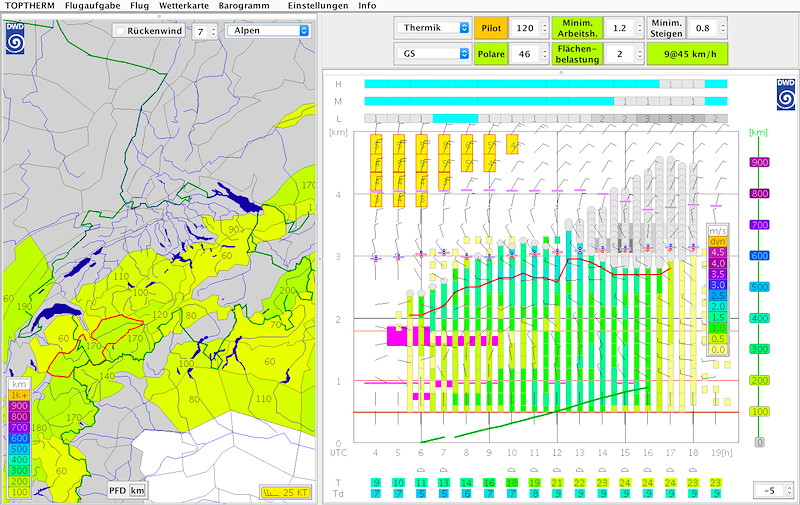Click the 300 swatch in map km legend
Screen dimensions: 800x505
[x=19, y=470]
